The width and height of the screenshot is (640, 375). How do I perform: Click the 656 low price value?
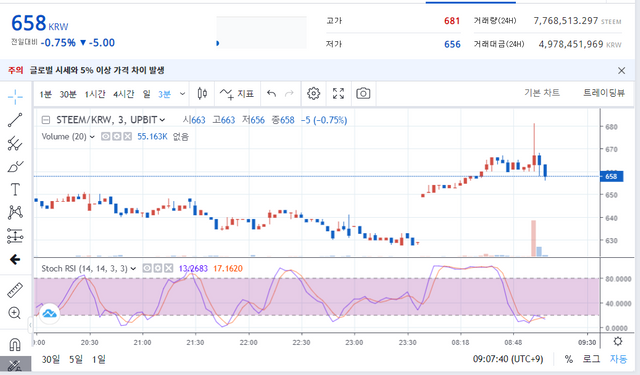(452, 44)
